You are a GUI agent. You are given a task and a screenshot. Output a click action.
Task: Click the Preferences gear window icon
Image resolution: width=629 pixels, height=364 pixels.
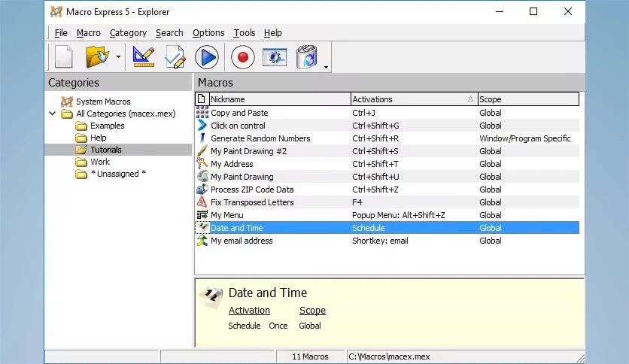(275, 57)
